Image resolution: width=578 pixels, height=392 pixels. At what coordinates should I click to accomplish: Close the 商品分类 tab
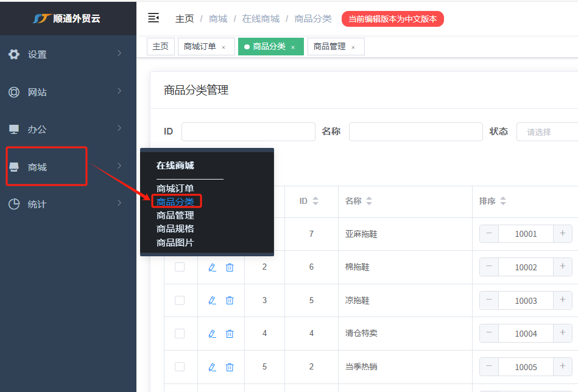click(293, 47)
